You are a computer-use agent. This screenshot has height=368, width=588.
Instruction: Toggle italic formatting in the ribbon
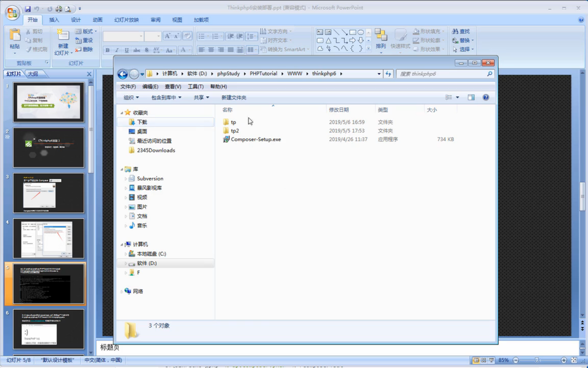[x=117, y=50]
